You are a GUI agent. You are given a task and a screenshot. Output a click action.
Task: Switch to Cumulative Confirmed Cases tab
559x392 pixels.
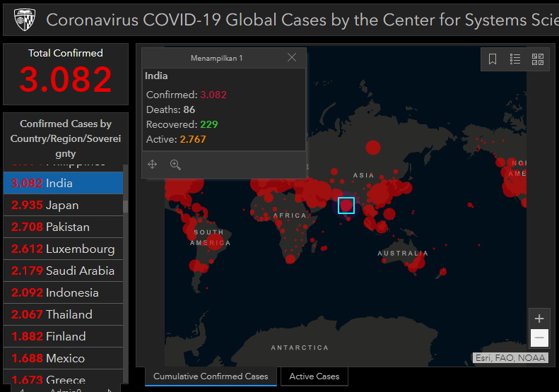(x=211, y=376)
